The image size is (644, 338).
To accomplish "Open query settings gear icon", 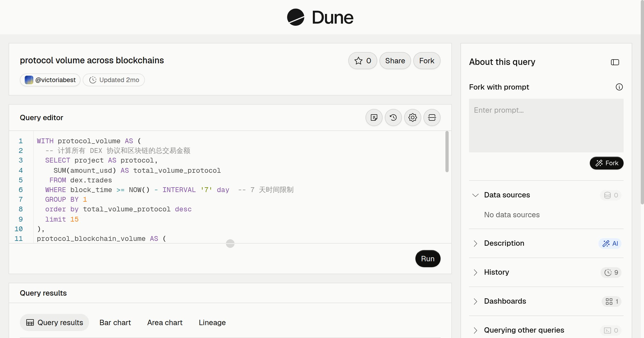I will click(x=412, y=117).
